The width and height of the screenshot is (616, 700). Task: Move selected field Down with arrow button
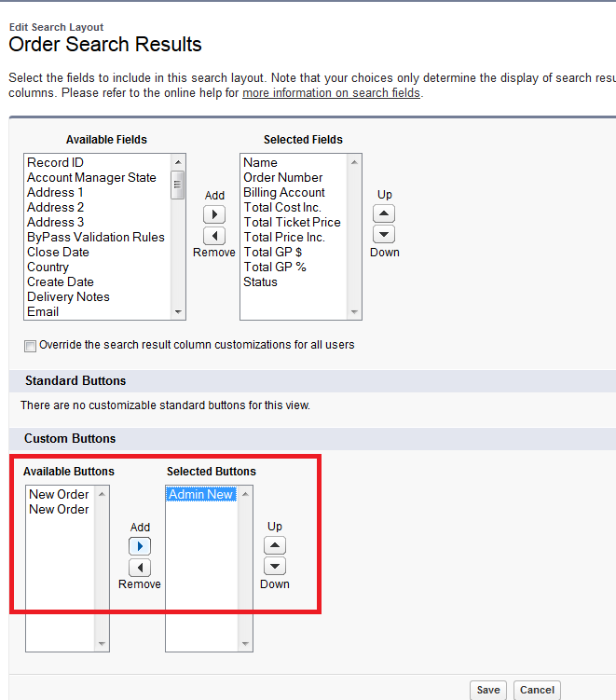384,234
